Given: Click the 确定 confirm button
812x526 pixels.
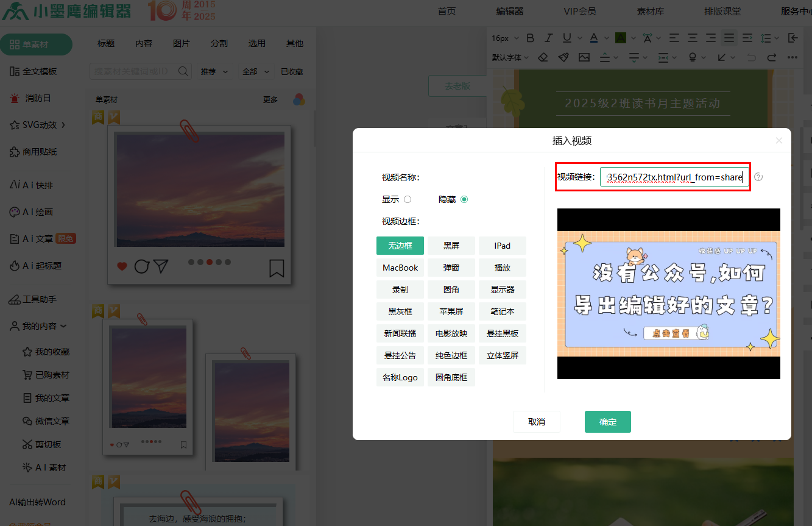Looking at the screenshot, I should click(x=608, y=422).
